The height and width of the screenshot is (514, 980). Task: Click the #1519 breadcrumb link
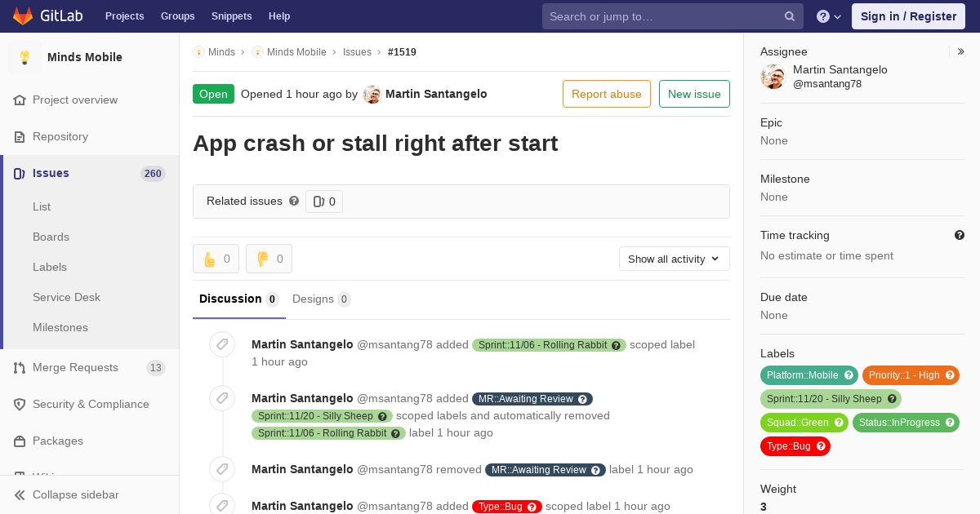tap(402, 51)
